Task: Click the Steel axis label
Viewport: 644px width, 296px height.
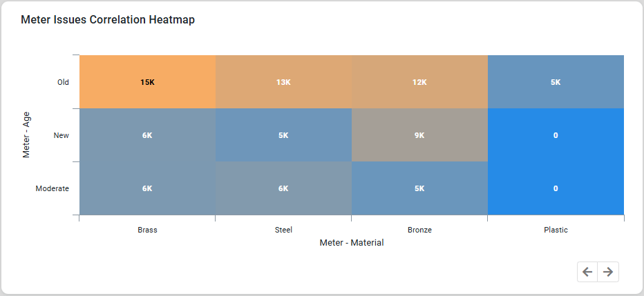Action: [283, 230]
